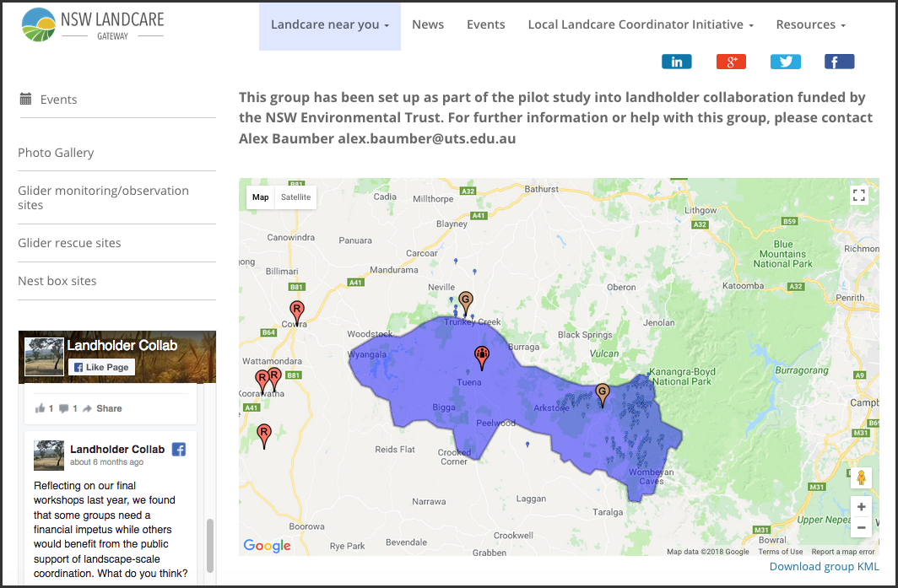This screenshot has width=898, height=588.
Task: Open the Twitter bird icon
Action: tap(785, 62)
